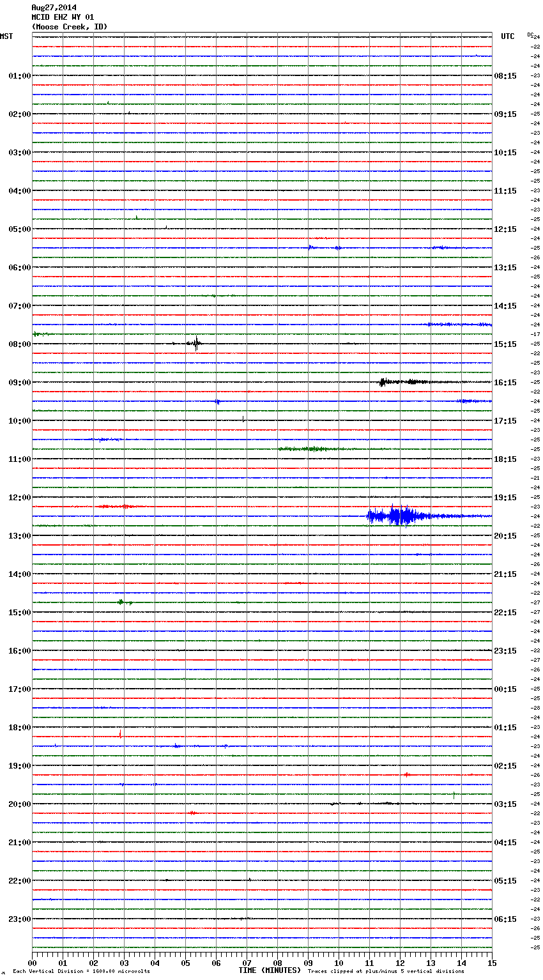Click the 12:00 MST hour label
The width and height of the screenshot is (543, 980).
[19, 498]
